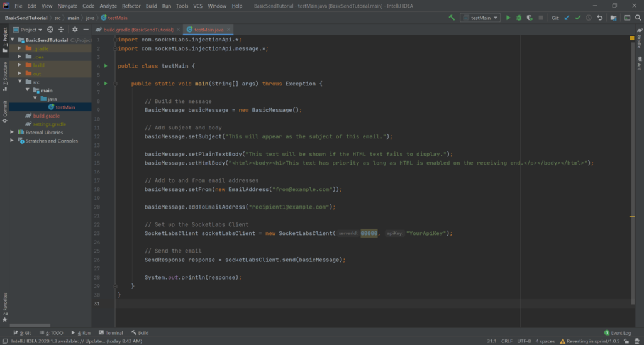
Task: Click the yellow inspection indicator above editor scrollbar
Action: [632, 38]
